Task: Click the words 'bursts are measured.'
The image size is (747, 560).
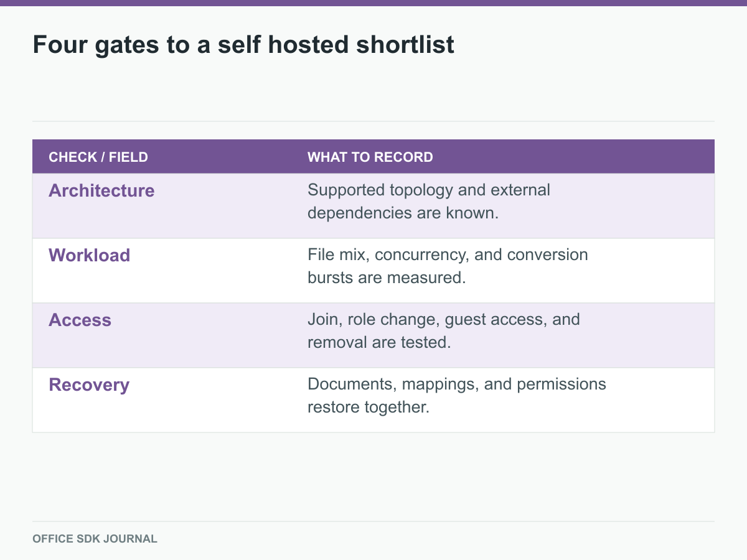Action: [x=387, y=278]
